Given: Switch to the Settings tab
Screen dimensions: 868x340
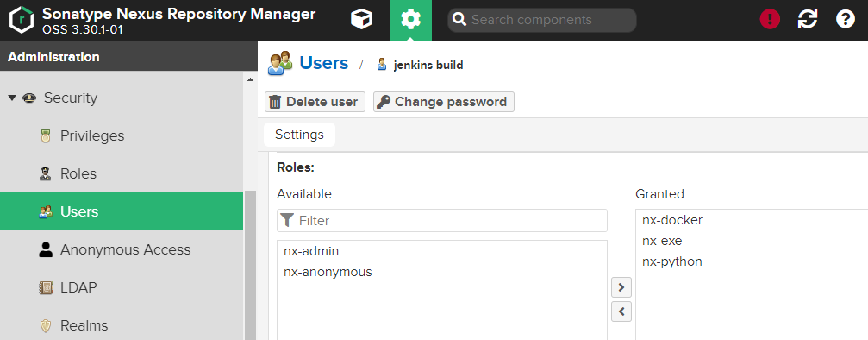Looking at the screenshot, I should (299, 135).
